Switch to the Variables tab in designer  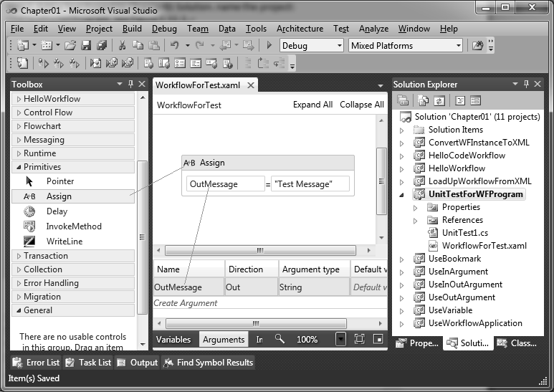click(x=173, y=340)
